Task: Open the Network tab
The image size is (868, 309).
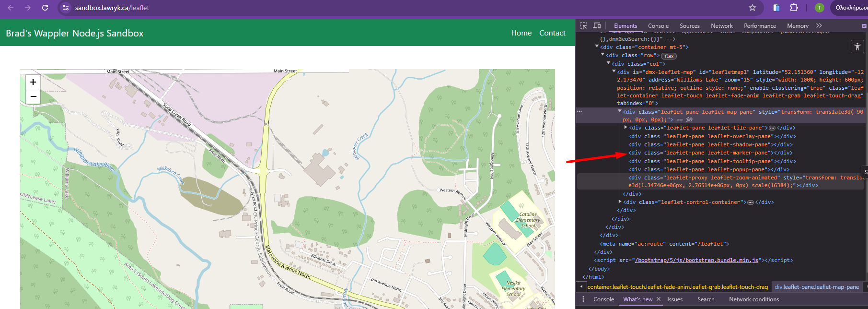Action: [x=722, y=26]
